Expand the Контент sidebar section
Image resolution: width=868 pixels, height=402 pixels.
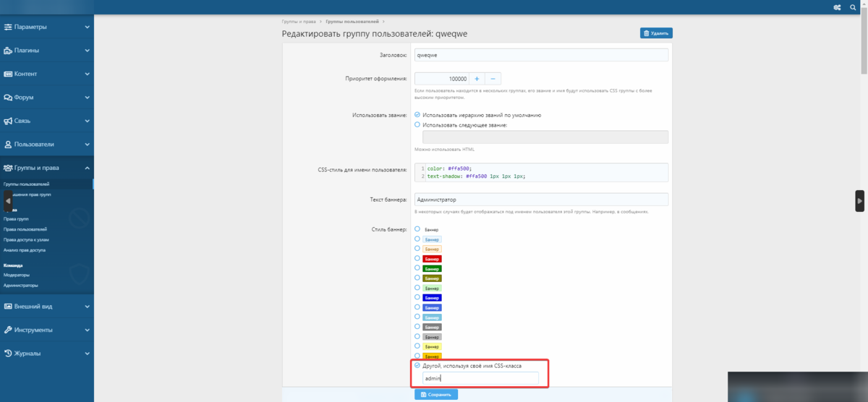point(87,74)
